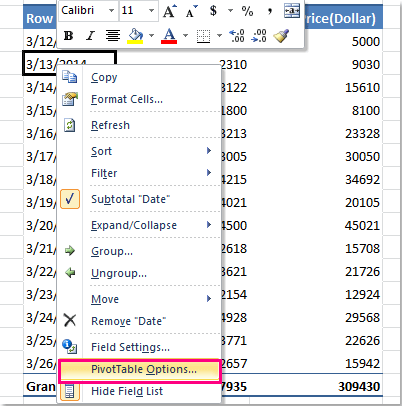Click the green Ungroup arrow icon

tap(70, 273)
